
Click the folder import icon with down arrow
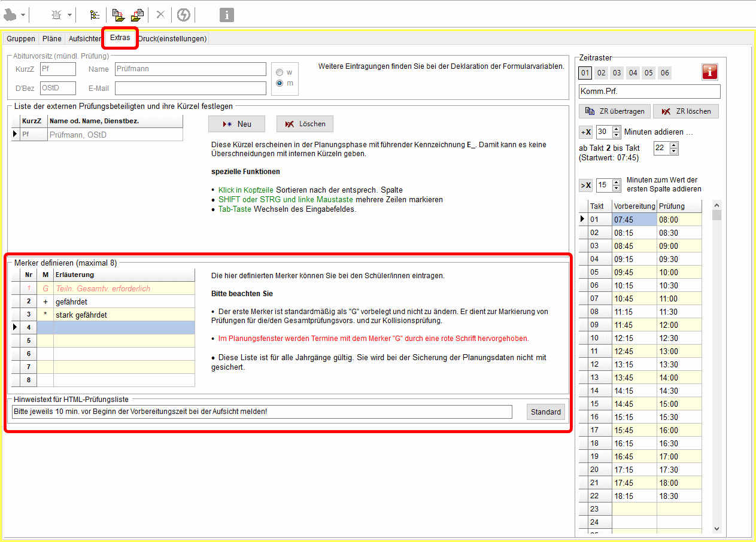click(x=118, y=15)
